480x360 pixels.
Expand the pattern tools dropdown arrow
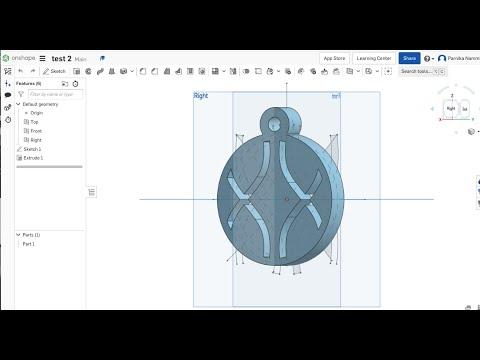pos(224,71)
